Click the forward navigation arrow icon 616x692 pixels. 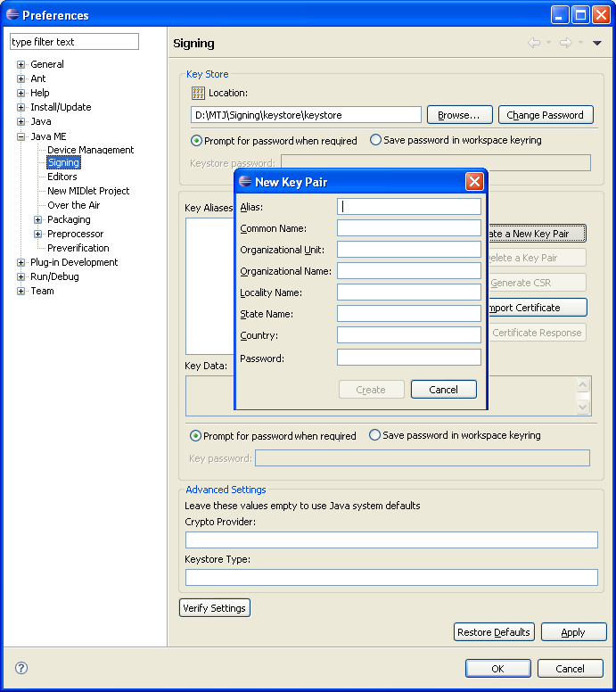tap(564, 43)
